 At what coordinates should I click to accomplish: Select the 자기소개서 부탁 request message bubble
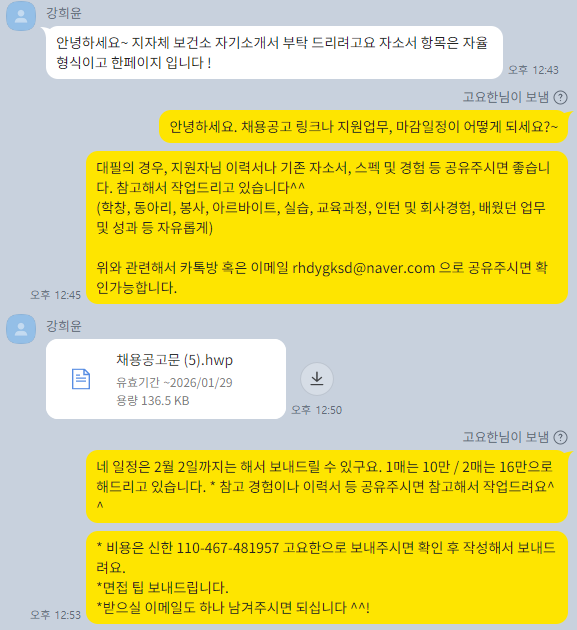point(274,53)
